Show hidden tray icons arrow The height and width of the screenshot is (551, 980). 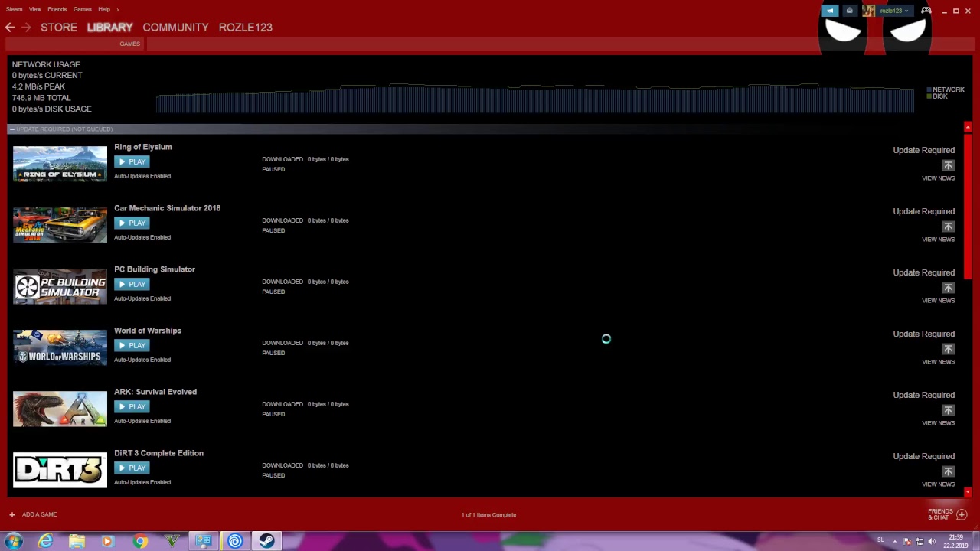click(894, 541)
